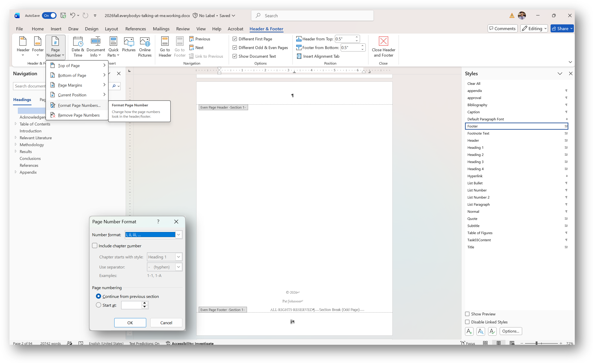Switch to Focus mode
Screen dimensions: 594x364
click(468, 343)
